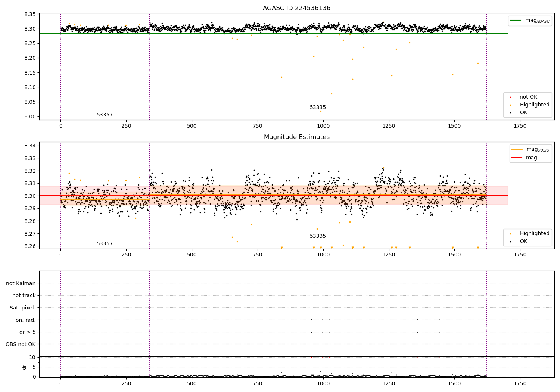The image size is (560, 392).
Task: Click the 'Magnitude Estimates' plot title
Action: pos(296,137)
